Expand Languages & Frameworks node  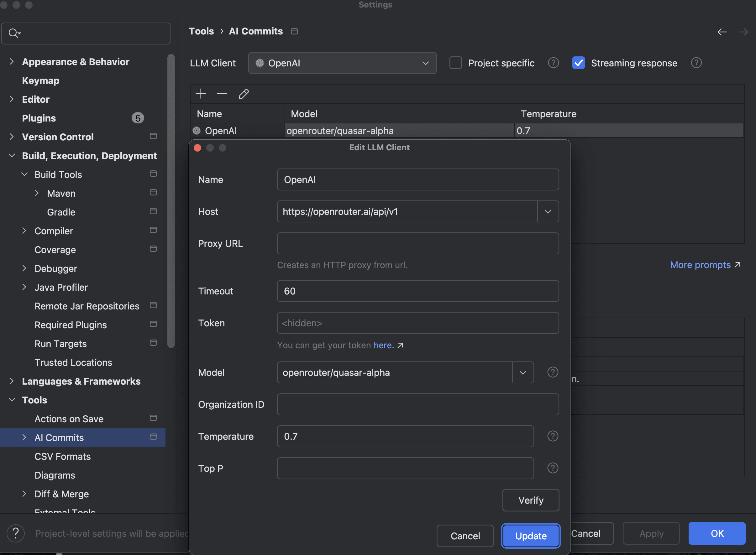[12, 381]
